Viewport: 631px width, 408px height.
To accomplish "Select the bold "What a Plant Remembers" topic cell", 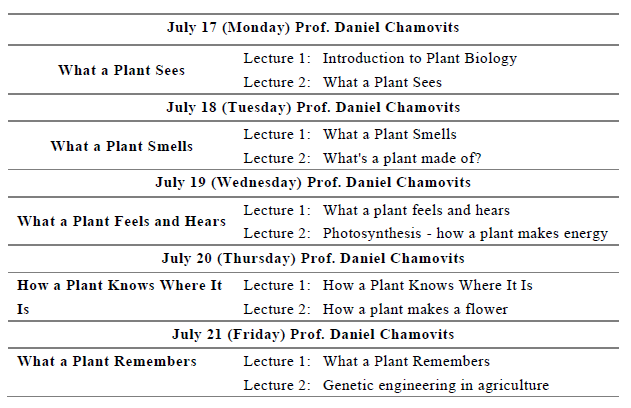I will click(106, 361).
